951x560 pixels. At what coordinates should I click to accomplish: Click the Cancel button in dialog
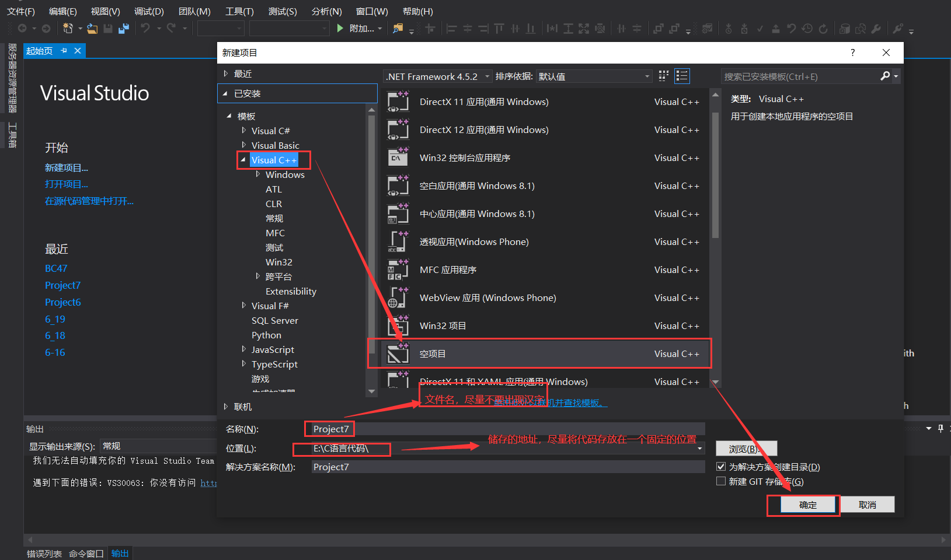click(868, 505)
